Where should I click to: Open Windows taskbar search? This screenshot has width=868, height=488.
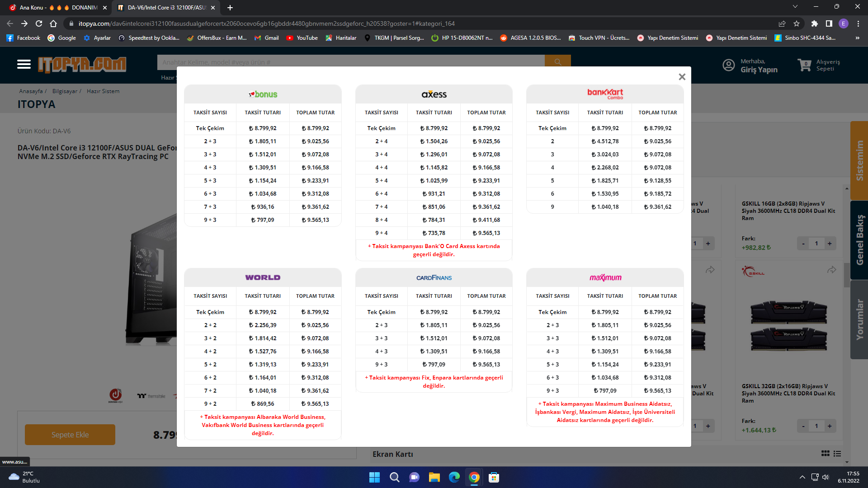pyautogui.click(x=395, y=477)
